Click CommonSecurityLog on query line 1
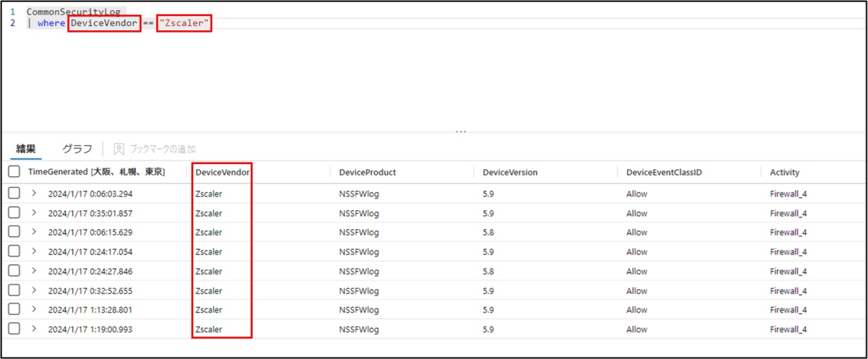 [74, 12]
